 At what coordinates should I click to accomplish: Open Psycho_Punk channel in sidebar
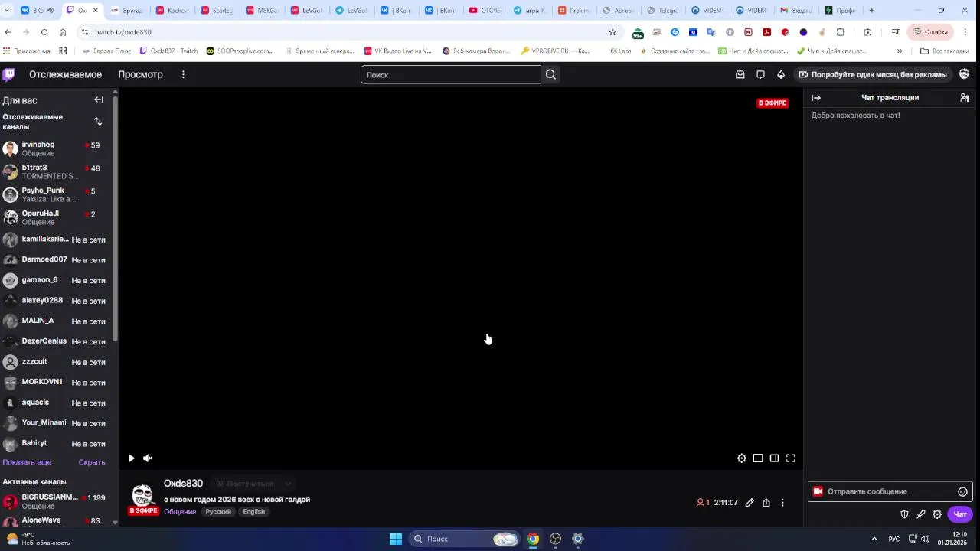pyautogui.click(x=57, y=194)
